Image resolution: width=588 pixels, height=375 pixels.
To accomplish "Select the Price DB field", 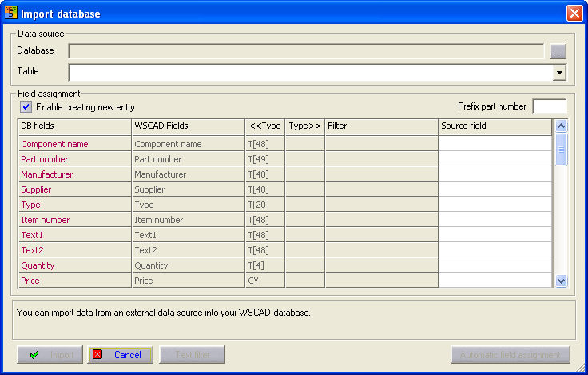I will (x=74, y=281).
